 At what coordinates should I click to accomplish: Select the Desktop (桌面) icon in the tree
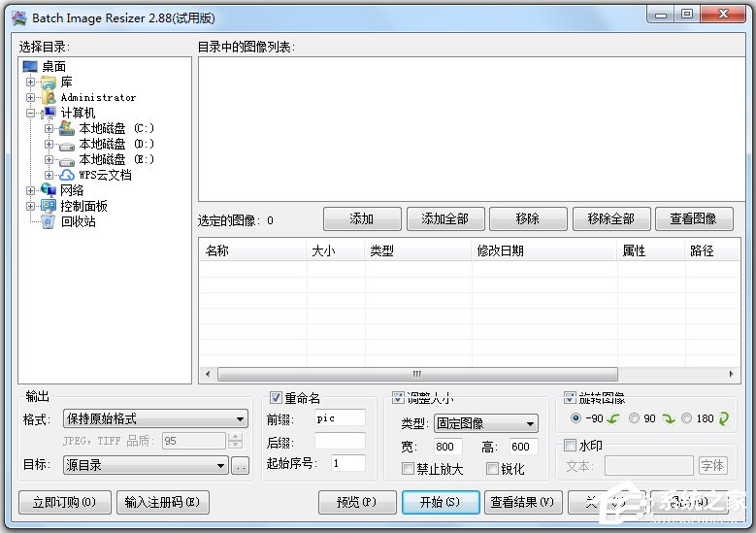pyautogui.click(x=30, y=66)
